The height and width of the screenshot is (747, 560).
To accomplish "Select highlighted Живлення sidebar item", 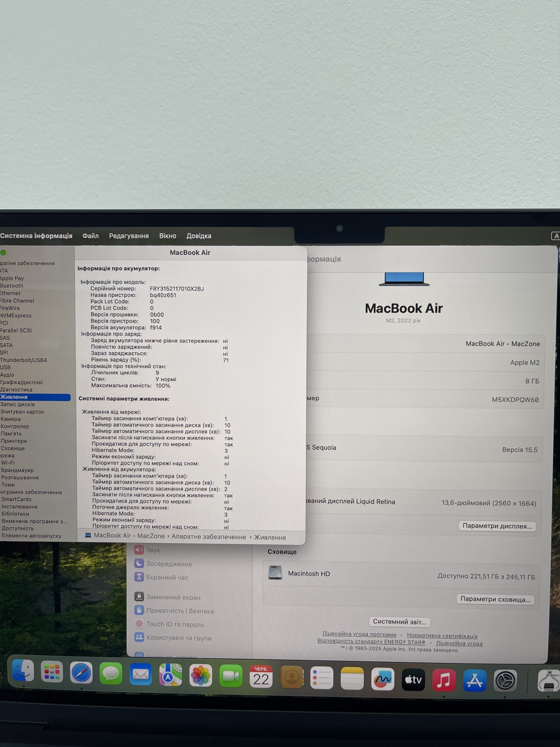I will coord(35,397).
